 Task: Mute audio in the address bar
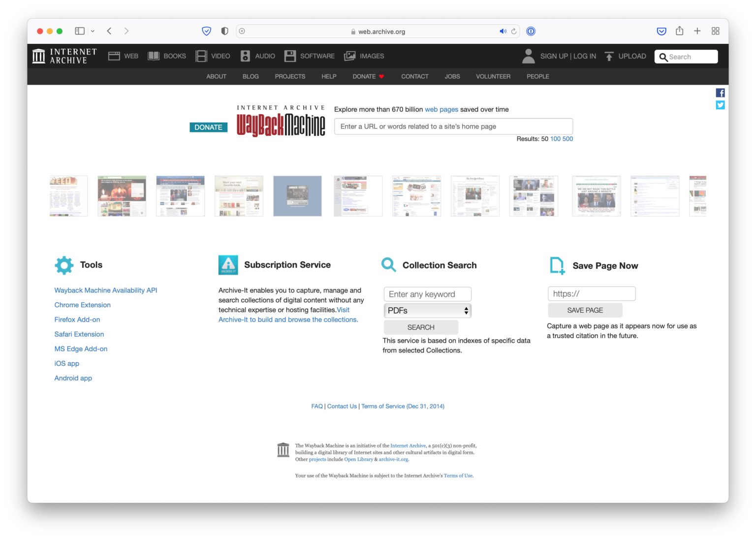(x=503, y=32)
